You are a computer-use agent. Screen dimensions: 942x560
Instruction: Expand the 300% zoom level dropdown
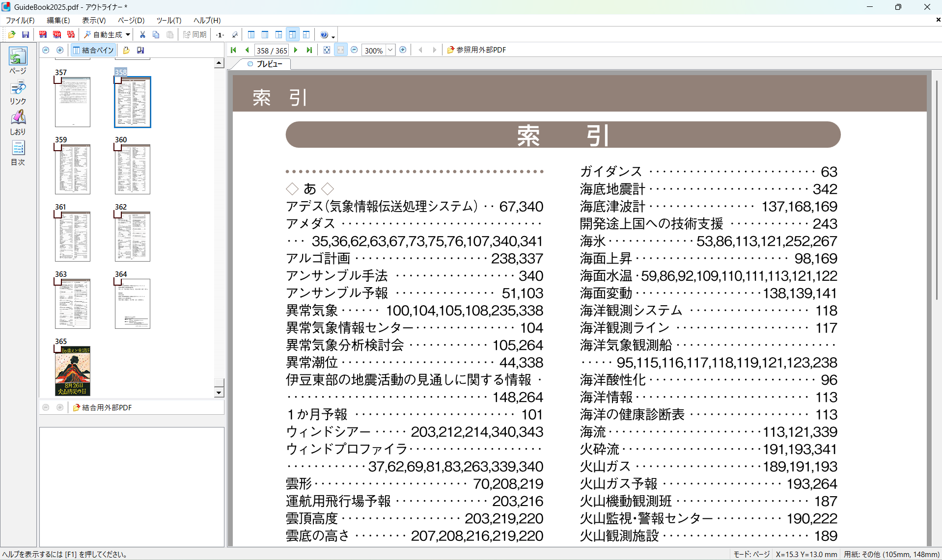(390, 50)
